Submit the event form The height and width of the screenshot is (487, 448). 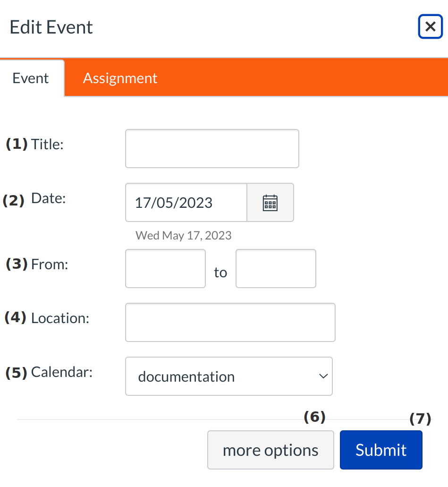(380, 450)
